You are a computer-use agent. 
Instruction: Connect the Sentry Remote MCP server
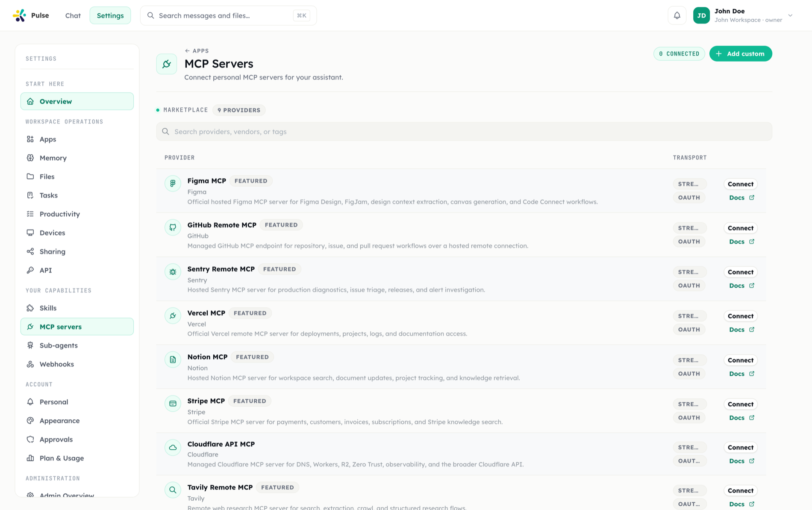tap(741, 272)
